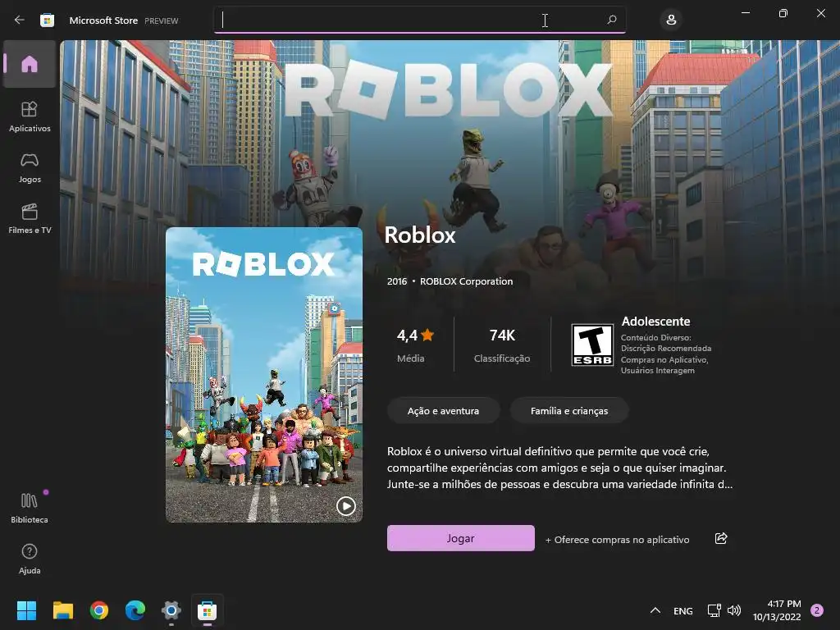Open Jogos section in sidebar
Screen dimensions: 840x630
[x=30, y=168]
